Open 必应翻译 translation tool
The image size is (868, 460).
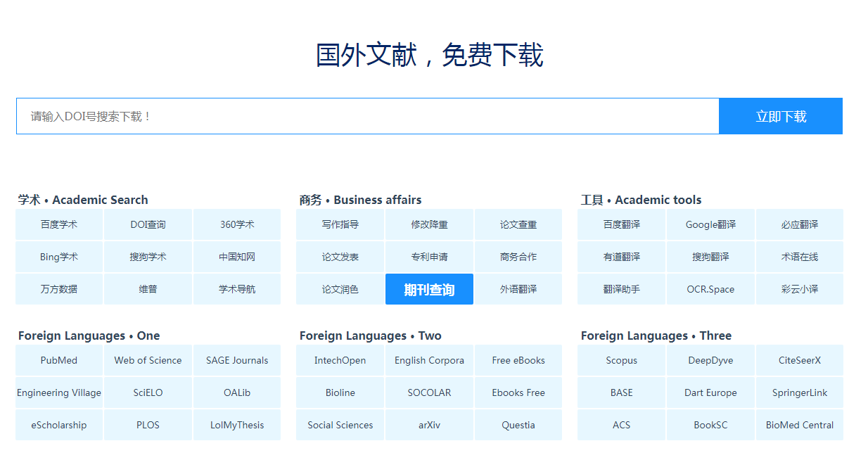[x=800, y=224]
